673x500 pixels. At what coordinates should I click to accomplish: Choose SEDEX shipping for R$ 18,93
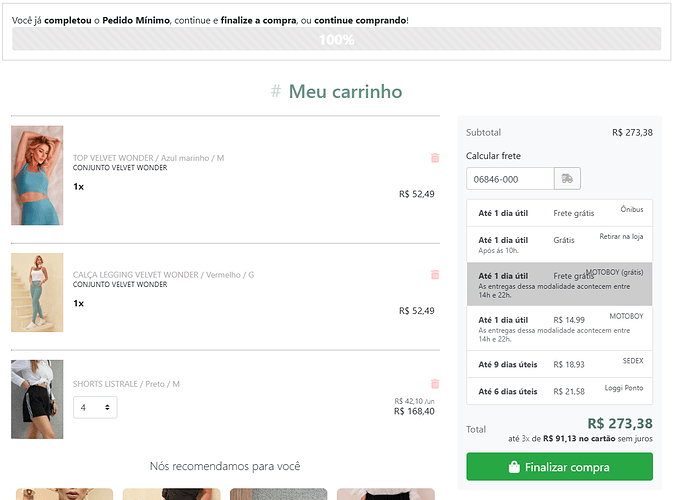click(x=559, y=364)
